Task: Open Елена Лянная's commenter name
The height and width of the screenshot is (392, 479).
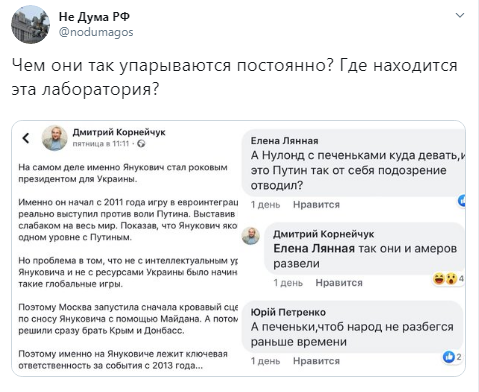Action: tap(284, 141)
